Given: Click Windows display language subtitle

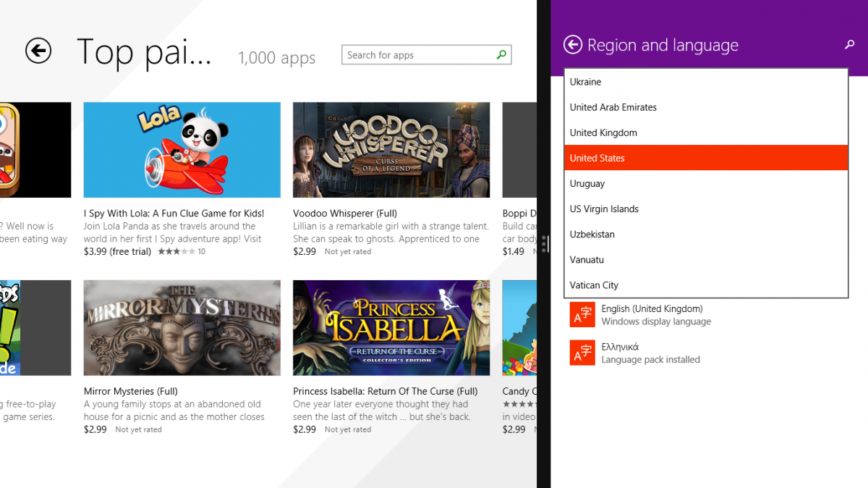Looking at the screenshot, I should tap(656, 321).
